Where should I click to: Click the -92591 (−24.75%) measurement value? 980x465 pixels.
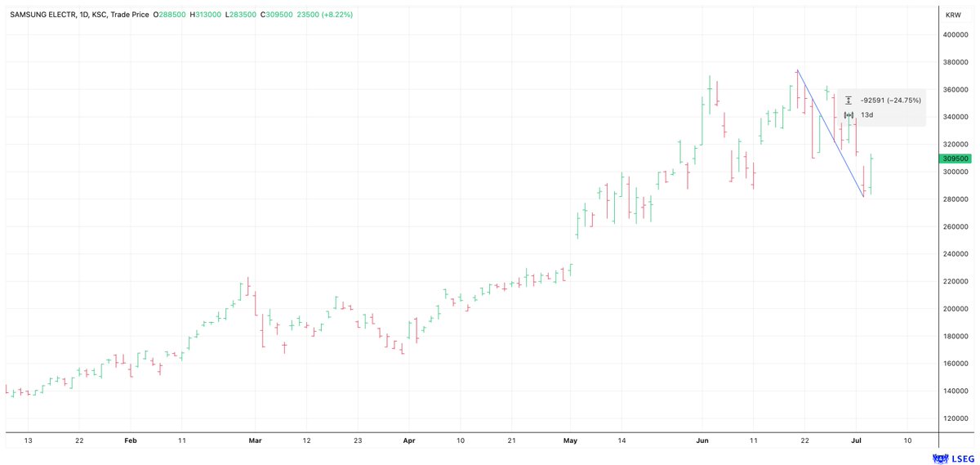890,101
